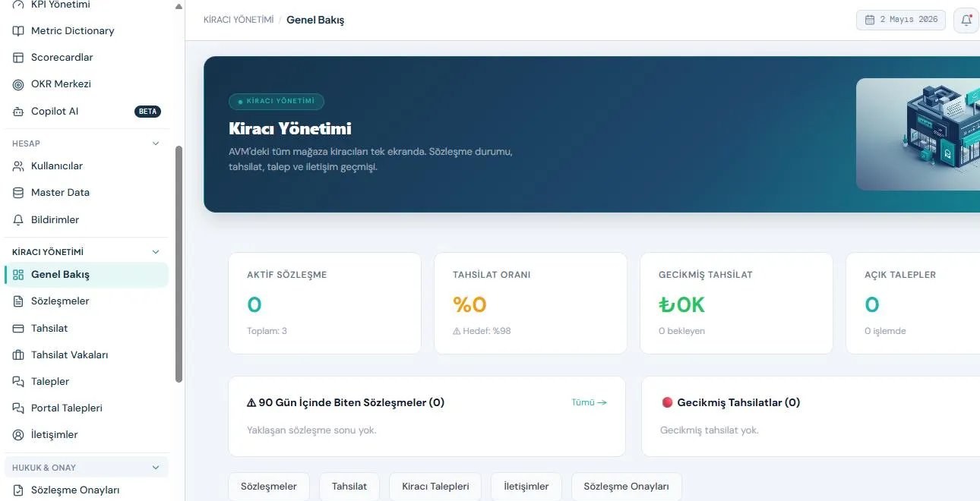
Task: Click KİRACI YÖNETİMİ breadcrumb link
Action: (x=239, y=20)
